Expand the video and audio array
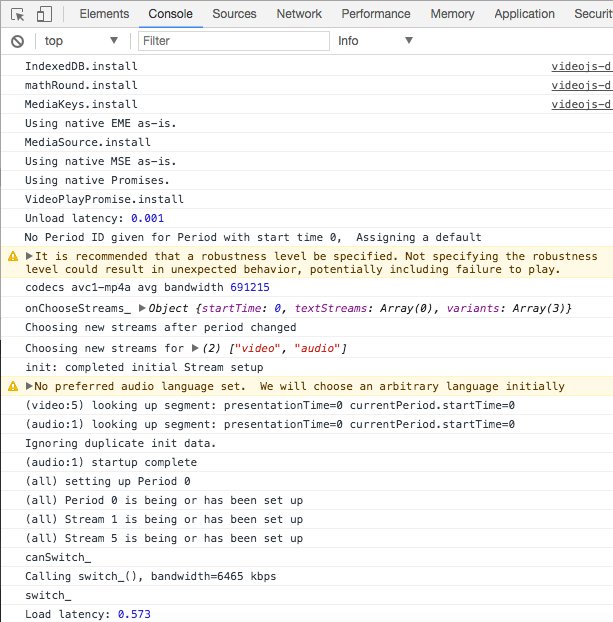 [195, 348]
